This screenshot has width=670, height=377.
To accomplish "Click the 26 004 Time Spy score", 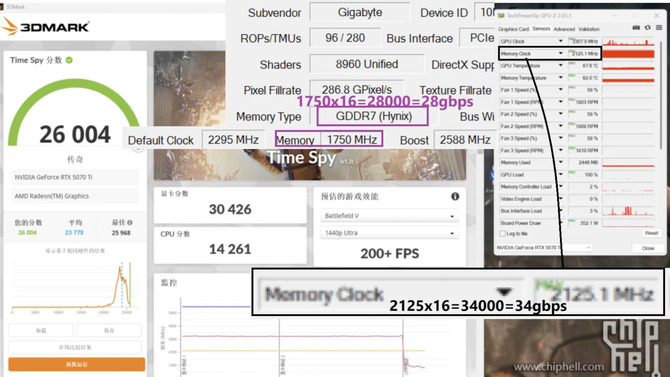I will coord(75,135).
